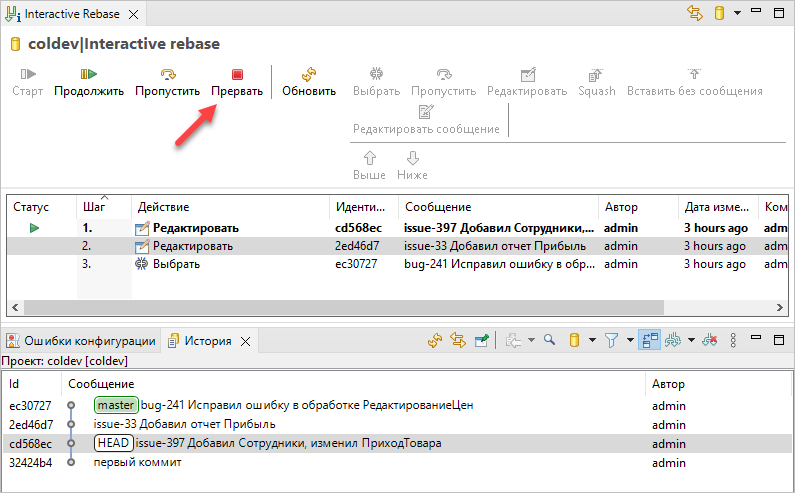Viewport: 795px width, 493px height.
Task: Click the Прервать (abort) rebase button
Action: pyautogui.click(x=237, y=81)
